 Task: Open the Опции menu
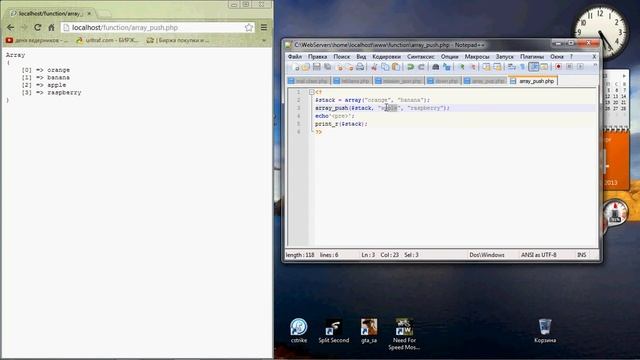coord(449,57)
